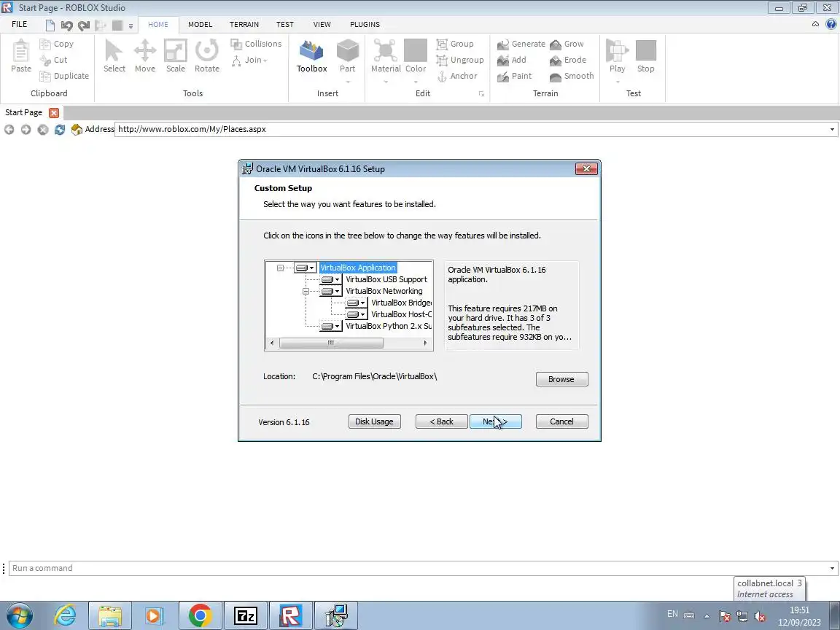
Task: Click the Play test button
Action: tap(617, 55)
